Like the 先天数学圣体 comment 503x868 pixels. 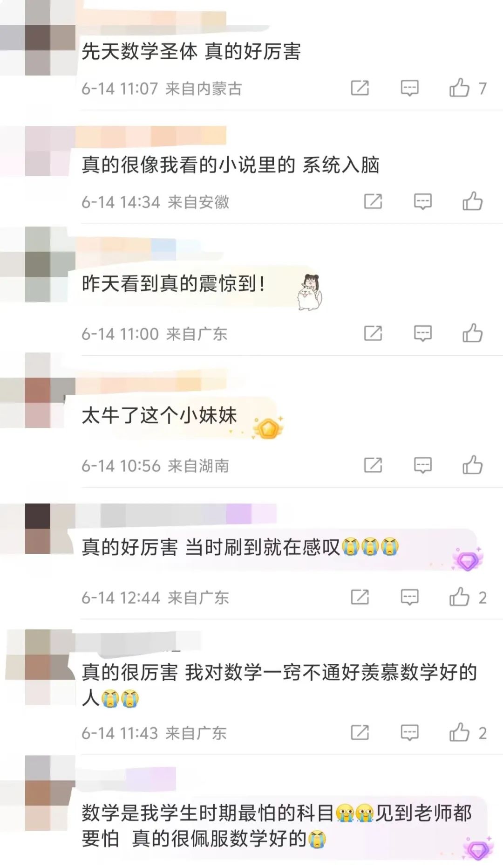[459, 88]
